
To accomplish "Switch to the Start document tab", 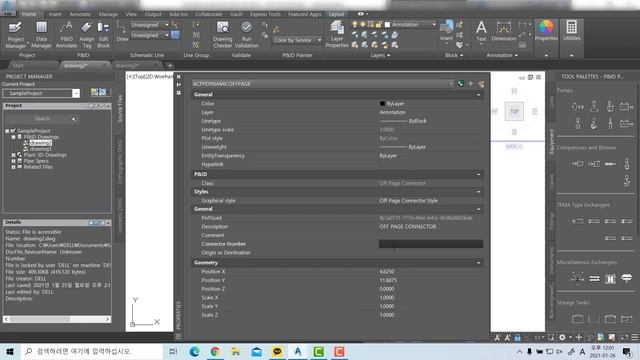I will [x=18, y=65].
